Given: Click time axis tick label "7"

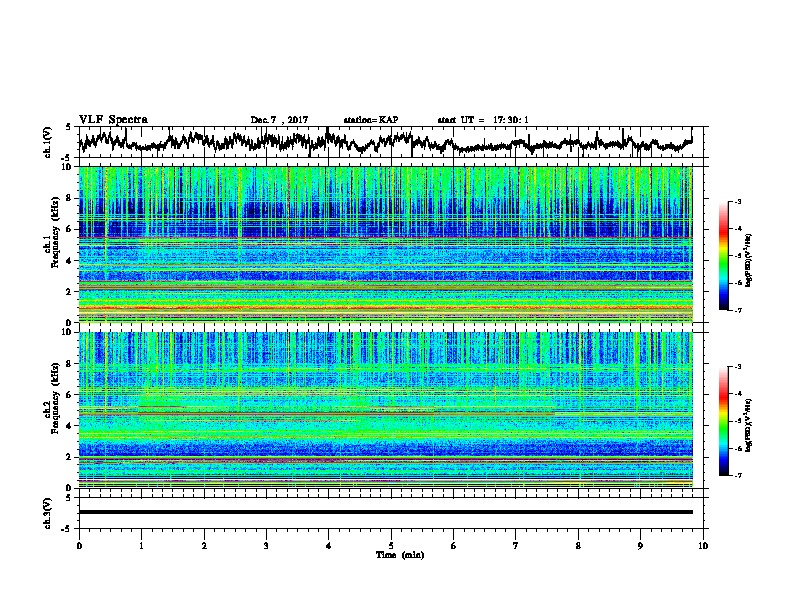Looking at the screenshot, I should (x=516, y=546).
